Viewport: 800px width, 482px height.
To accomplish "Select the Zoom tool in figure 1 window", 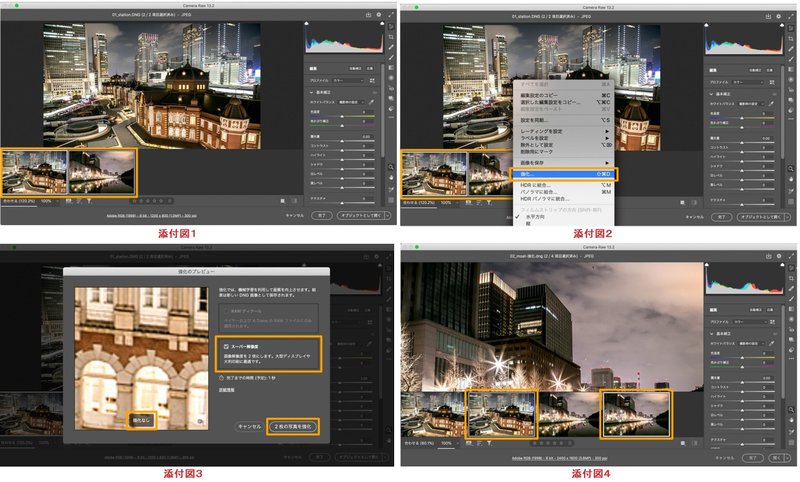I will (391, 167).
